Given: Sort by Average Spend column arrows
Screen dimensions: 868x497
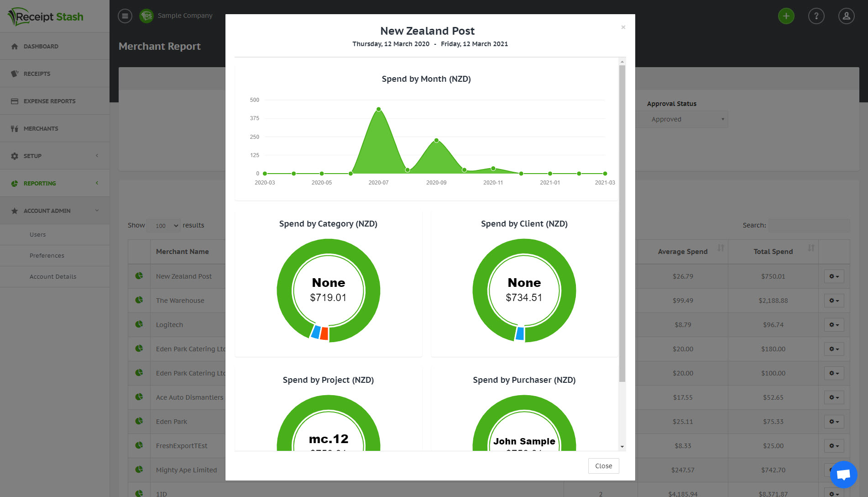Looking at the screenshot, I should 721,248.
